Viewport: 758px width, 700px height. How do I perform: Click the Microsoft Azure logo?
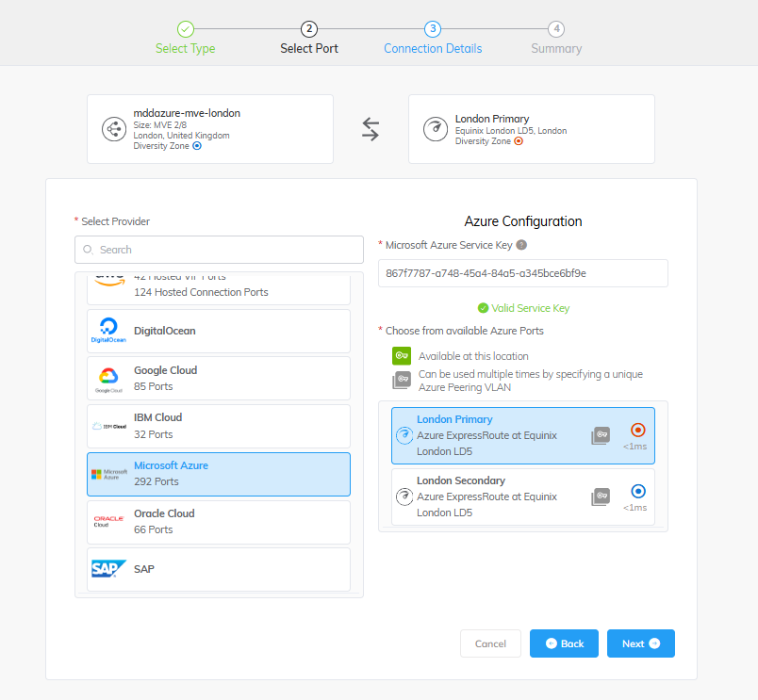pyautogui.click(x=109, y=475)
